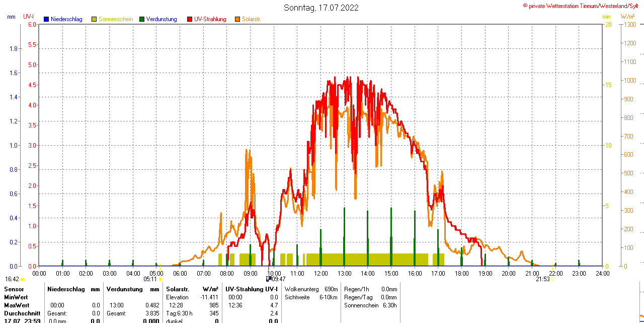Click the chart title Sonntag, 17.07.2022
This screenshot has height=323, width=644.
(x=321, y=8)
